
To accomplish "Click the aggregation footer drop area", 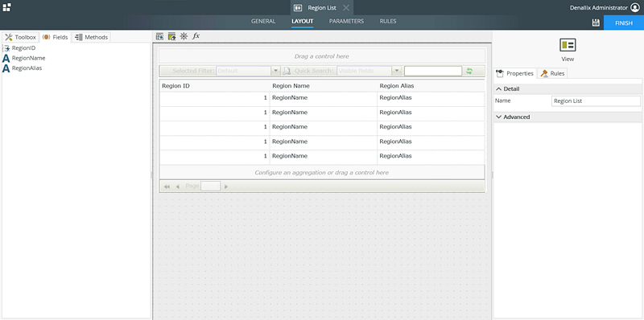I will click(x=322, y=172).
